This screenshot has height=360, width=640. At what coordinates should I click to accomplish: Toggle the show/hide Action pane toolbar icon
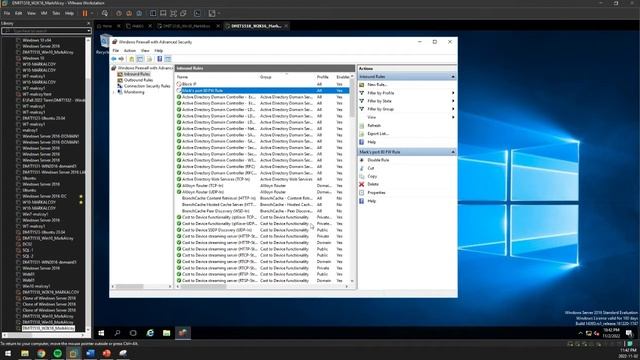click(x=168, y=59)
